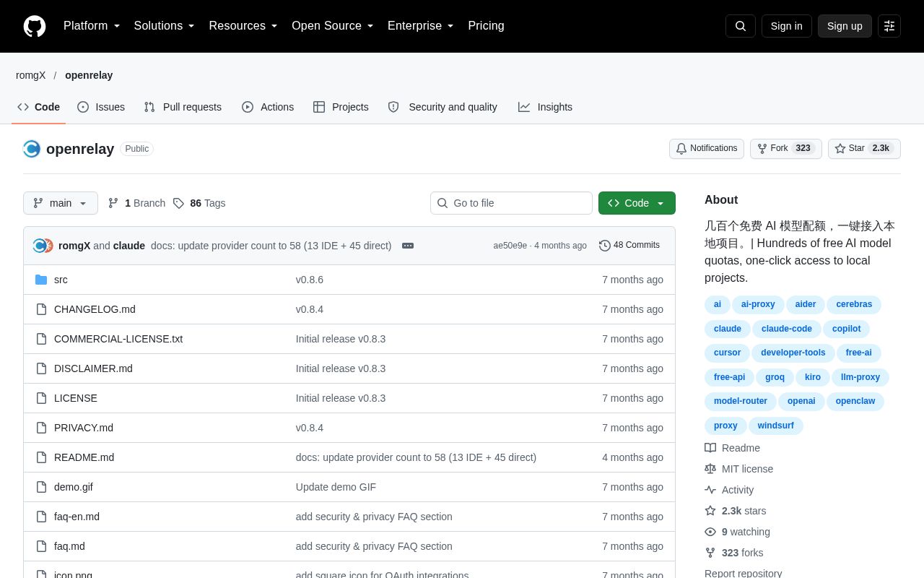This screenshot has width=924, height=578.
Task: Expand the Enterprise menu
Action: [421, 26]
